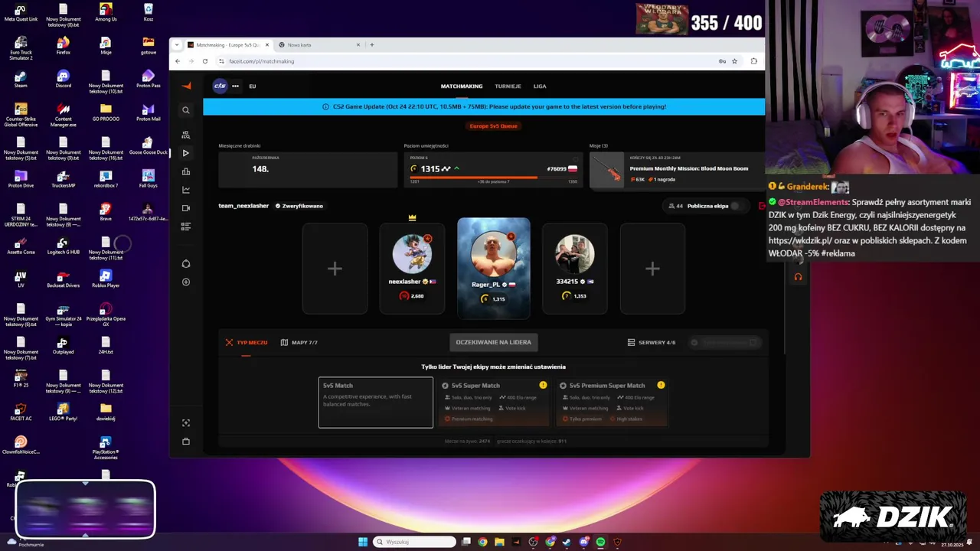Image resolution: width=980 pixels, height=551 pixels.
Task: Select Euro Truck Simulator 2 desktop icon
Action: [x=21, y=47]
